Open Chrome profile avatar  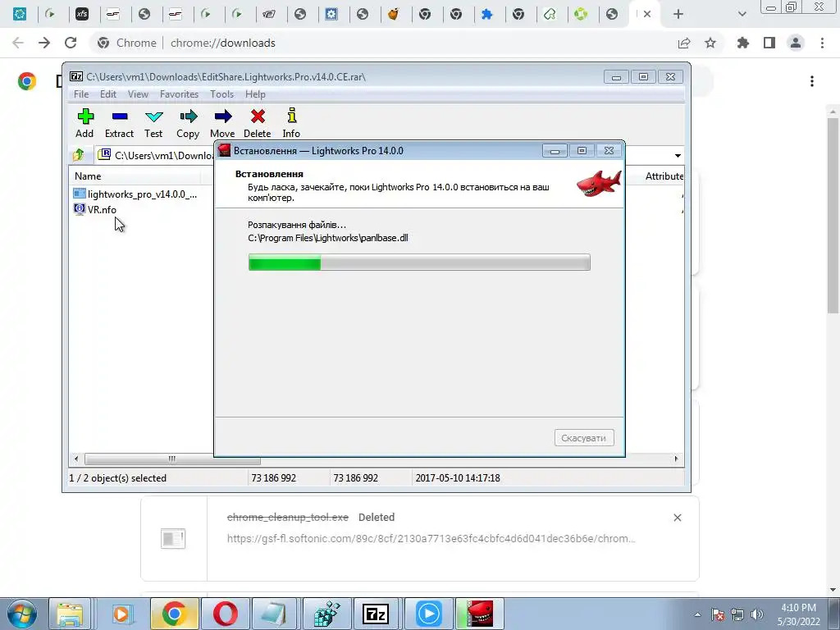point(796,43)
